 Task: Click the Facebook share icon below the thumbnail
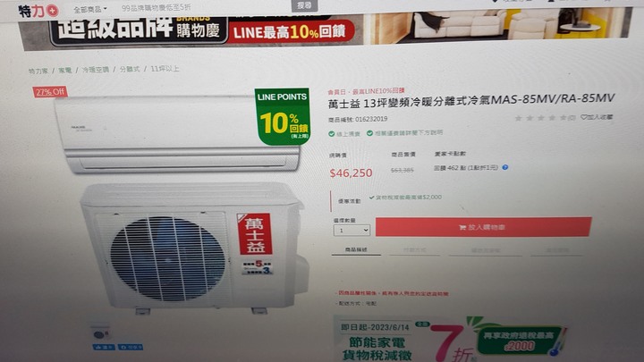(x=131, y=347)
